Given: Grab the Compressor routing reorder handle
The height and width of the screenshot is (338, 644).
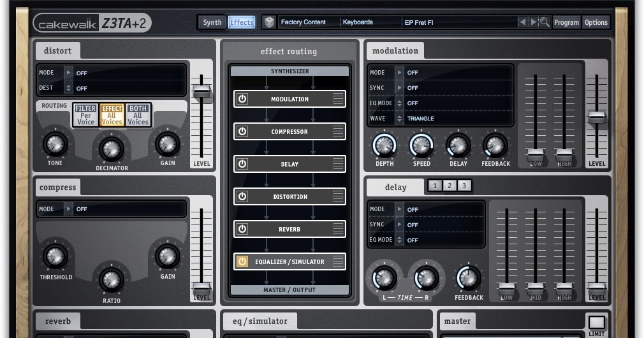Looking at the screenshot, I should pyautogui.click(x=338, y=131).
